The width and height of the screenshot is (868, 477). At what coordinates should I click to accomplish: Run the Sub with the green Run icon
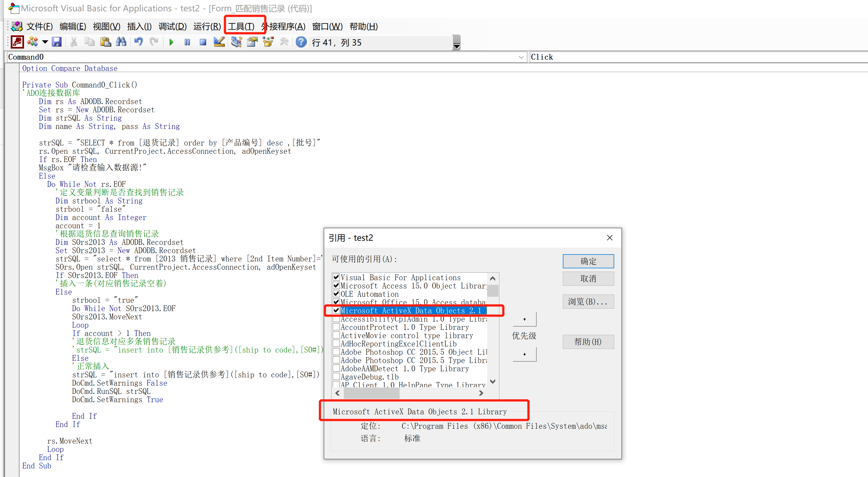171,42
